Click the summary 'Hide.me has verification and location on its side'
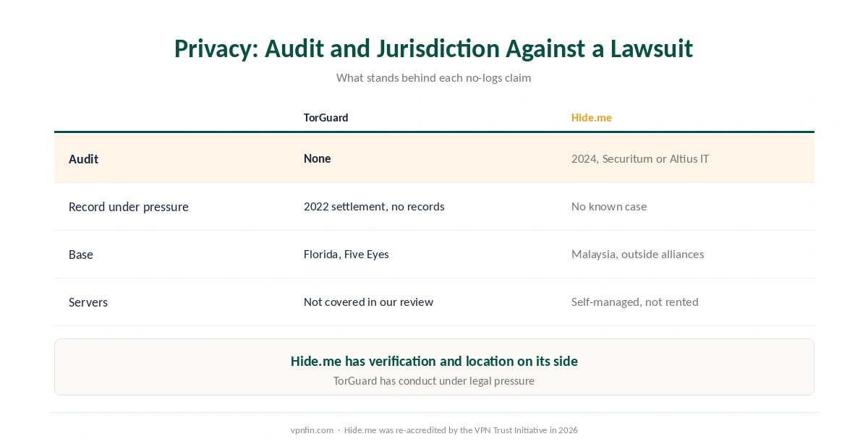The height and width of the screenshot is (444, 868). point(434,361)
